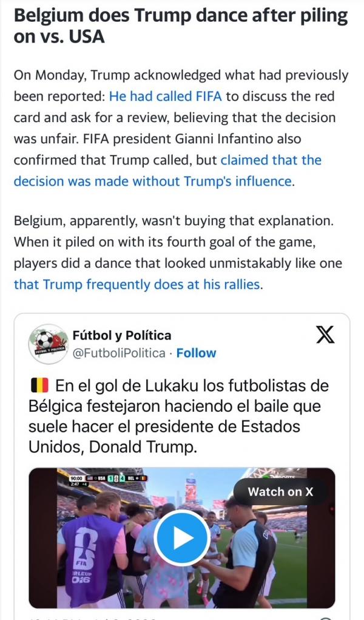Click the Belgian flag emoji in tweet
Screen dimensions: 364x620
[39, 385]
